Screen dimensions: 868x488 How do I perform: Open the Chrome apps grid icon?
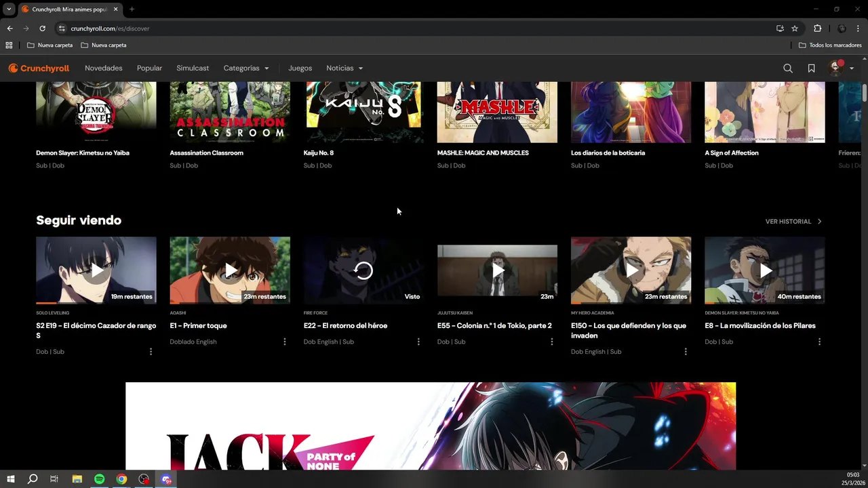tap(9, 45)
